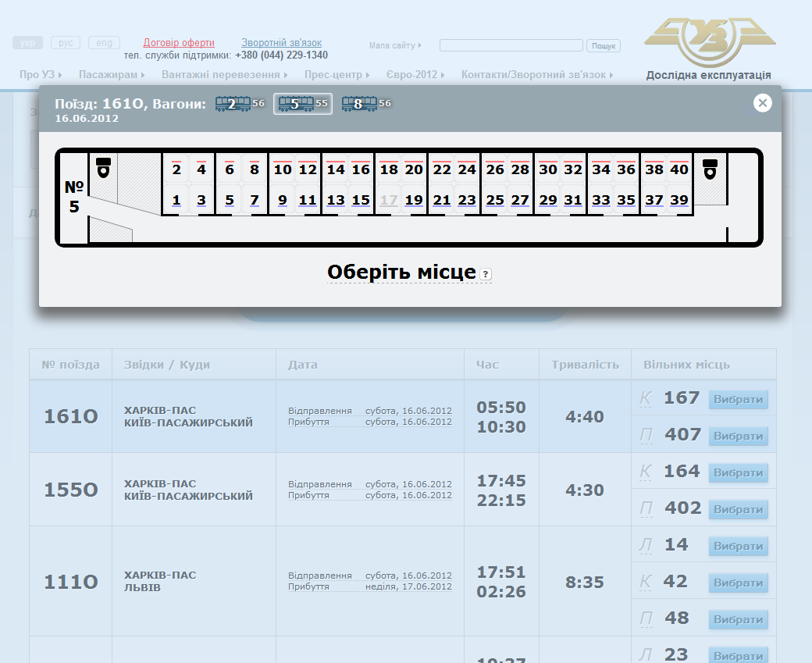Pick seat 27 on lower row
Image resolution: width=812 pixels, height=663 pixels.
coord(520,201)
